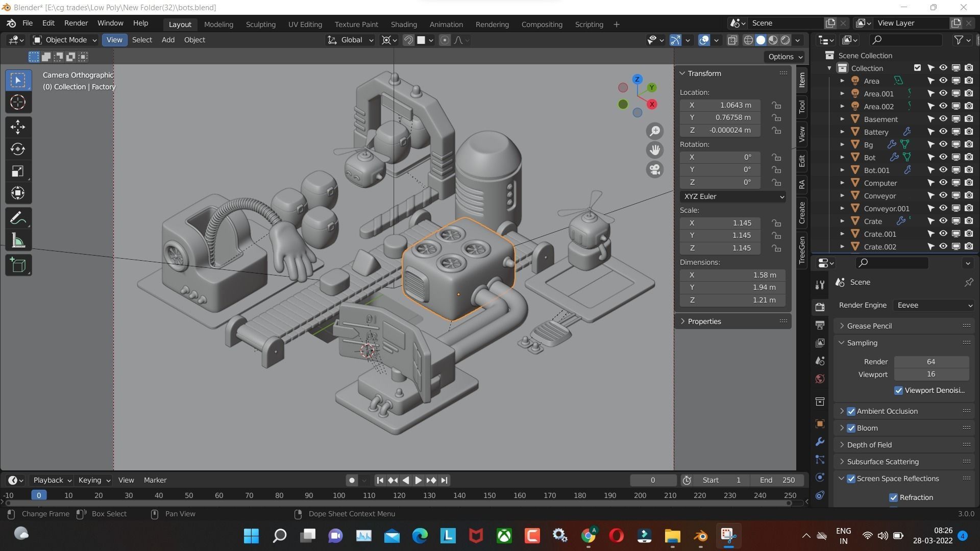Screen dimensions: 980x551
Task: Open the Object properties tab icon
Action: (820, 424)
